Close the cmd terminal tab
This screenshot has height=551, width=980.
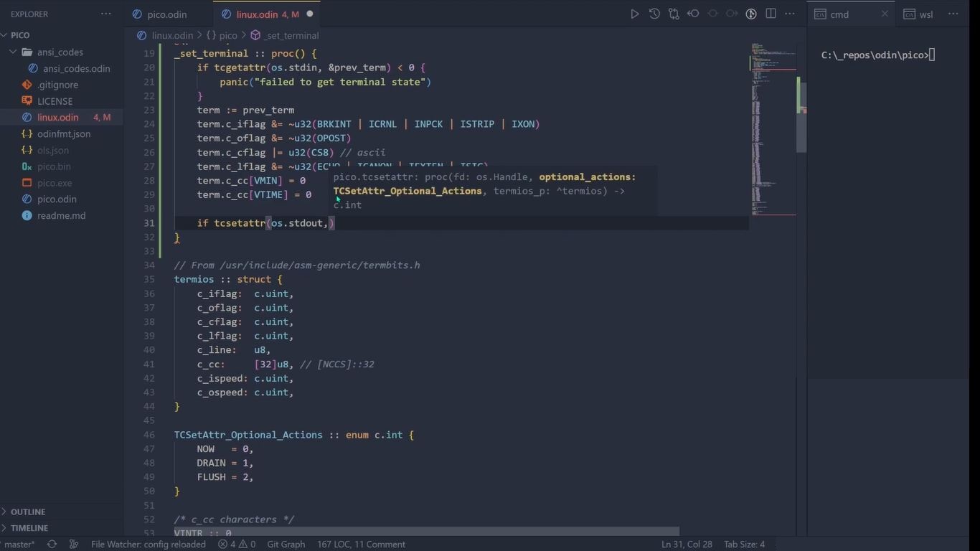click(885, 14)
